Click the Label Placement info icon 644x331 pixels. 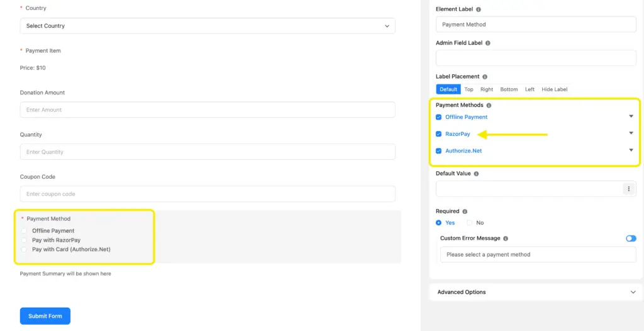point(485,77)
